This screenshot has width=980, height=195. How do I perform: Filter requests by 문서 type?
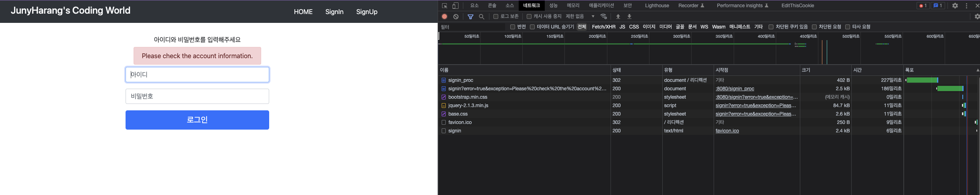pyautogui.click(x=692, y=27)
